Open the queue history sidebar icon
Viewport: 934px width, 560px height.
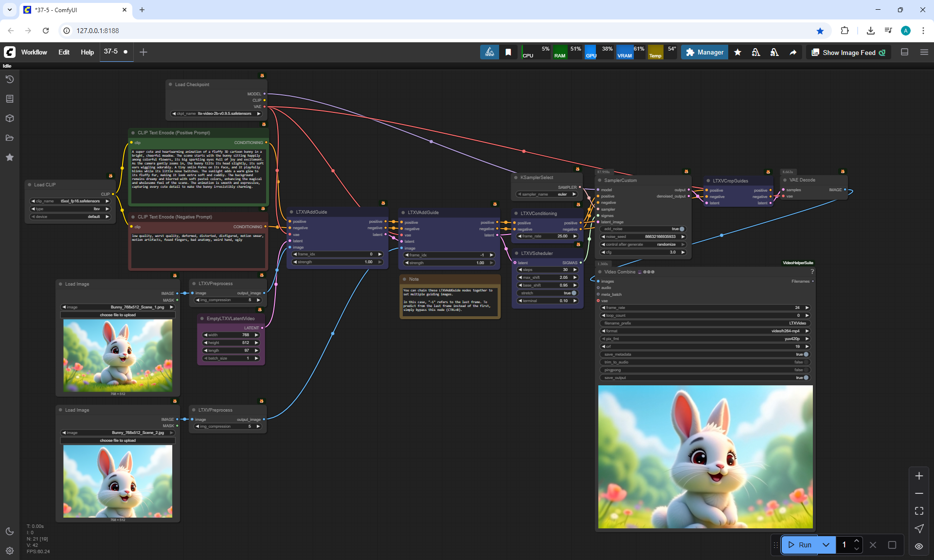[x=9, y=79]
